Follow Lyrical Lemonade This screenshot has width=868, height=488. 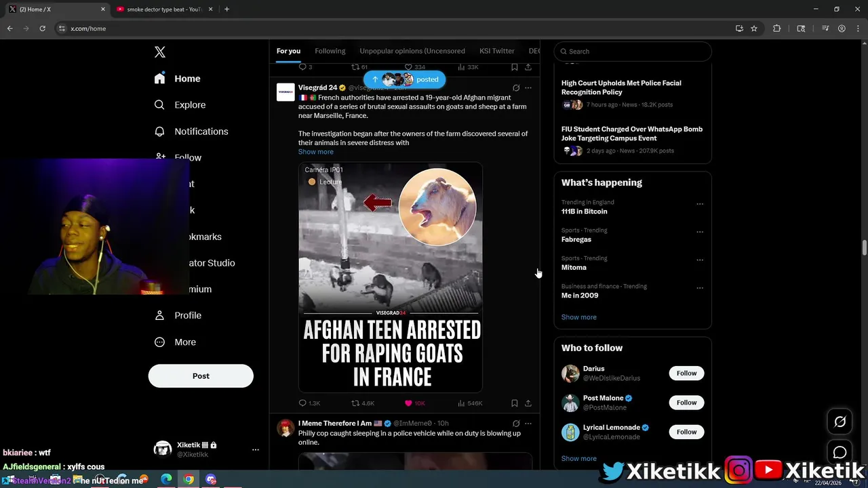tap(686, 432)
